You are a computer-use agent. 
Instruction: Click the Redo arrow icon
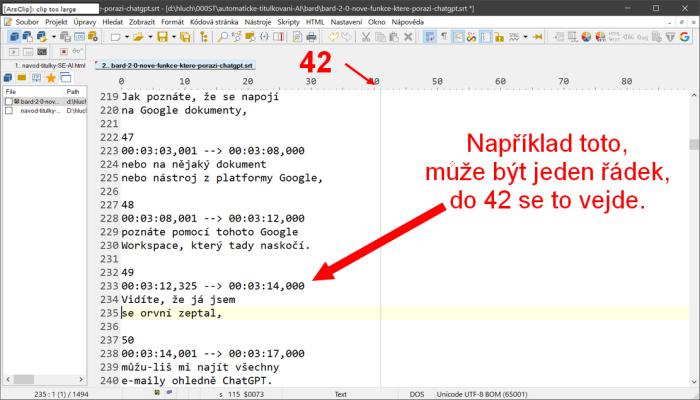(x=346, y=37)
